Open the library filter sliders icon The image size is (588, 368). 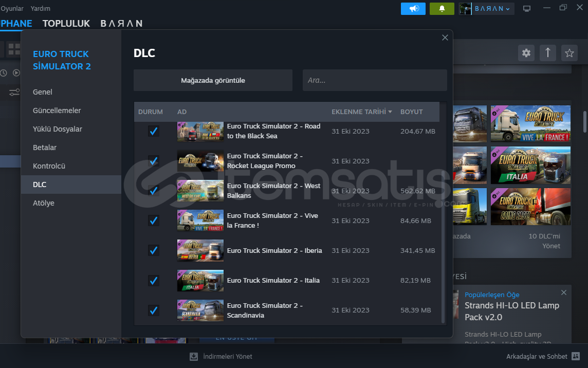(14, 93)
